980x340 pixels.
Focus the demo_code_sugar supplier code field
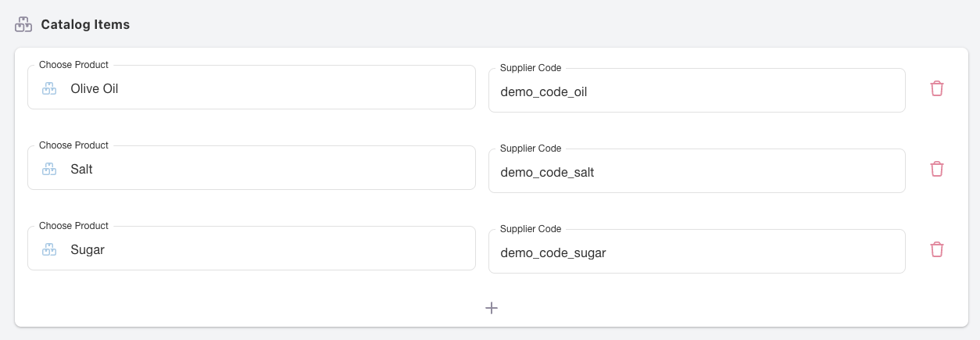(x=696, y=252)
